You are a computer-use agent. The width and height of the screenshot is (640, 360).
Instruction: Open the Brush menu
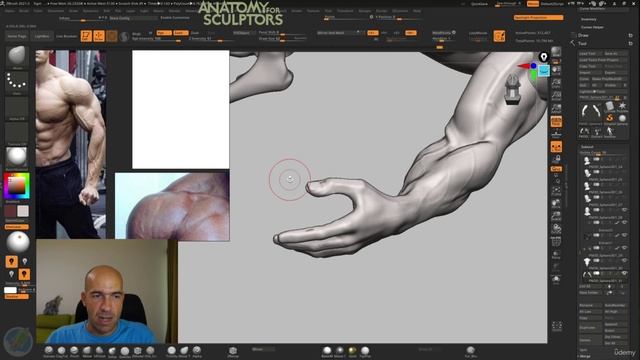[24, 11]
